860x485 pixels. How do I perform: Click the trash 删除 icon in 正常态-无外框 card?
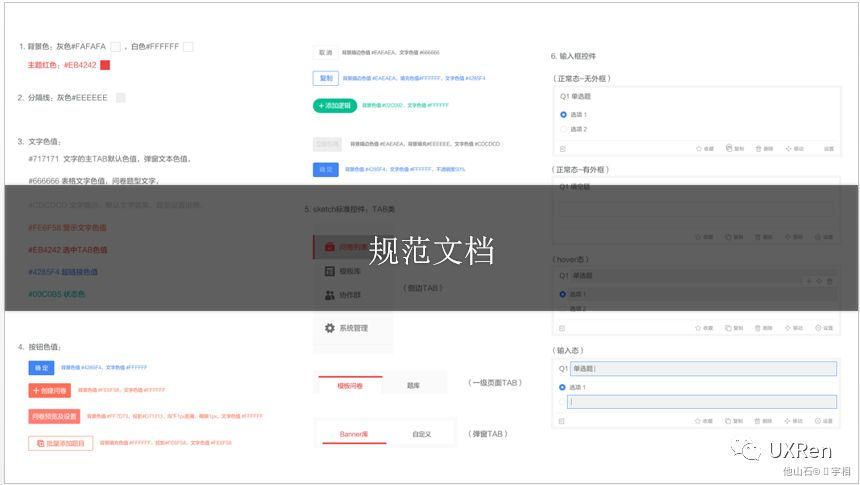click(x=759, y=149)
